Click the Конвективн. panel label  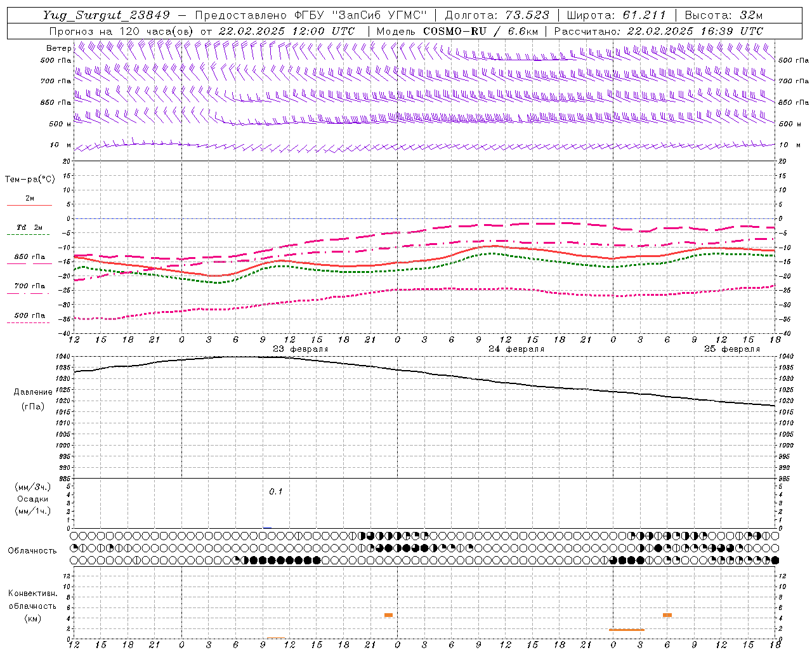pyautogui.click(x=32, y=594)
